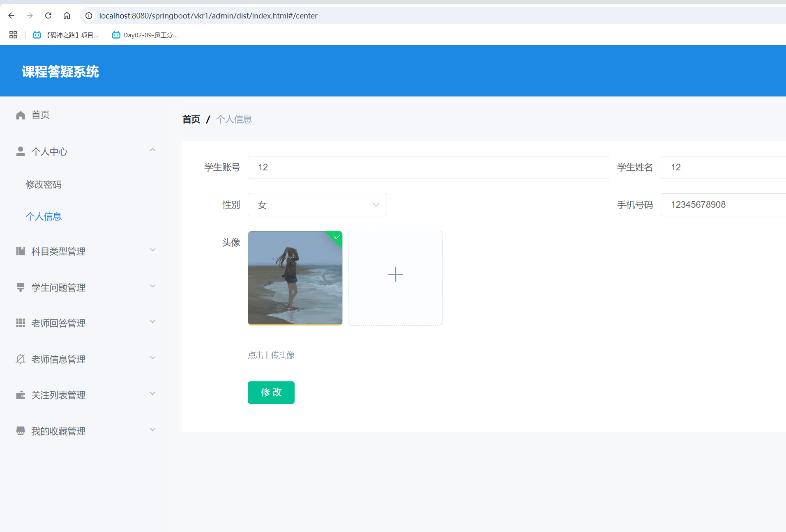Click the house icon beside 首页
The height and width of the screenshot is (532, 786).
[x=21, y=115]
